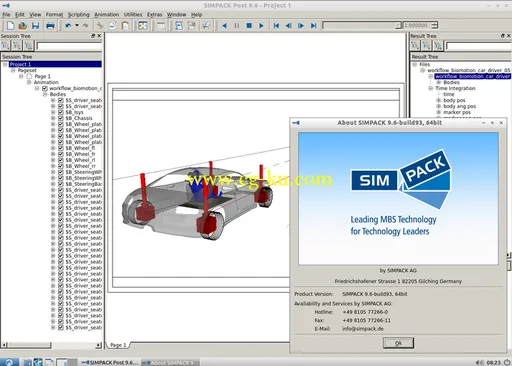Save the project using the floppy disk icon
The width and height of the screenshot is (512, 366).
pyautogui.click(x=36, y=25)
